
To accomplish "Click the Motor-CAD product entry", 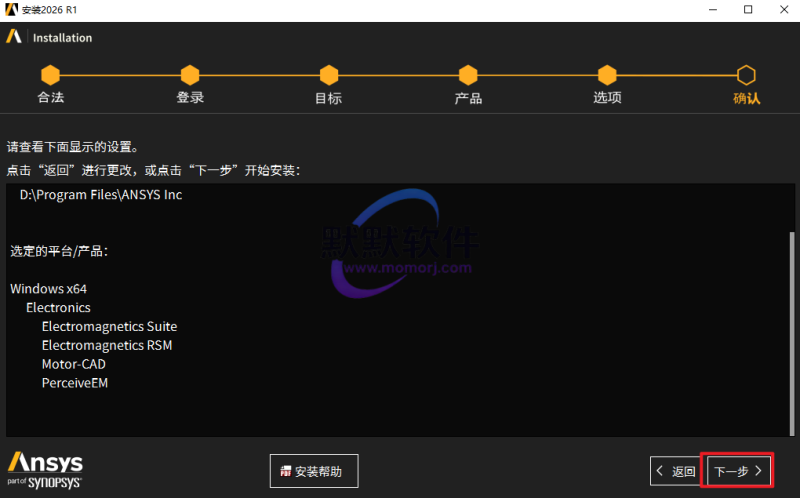I will [73, 364].
